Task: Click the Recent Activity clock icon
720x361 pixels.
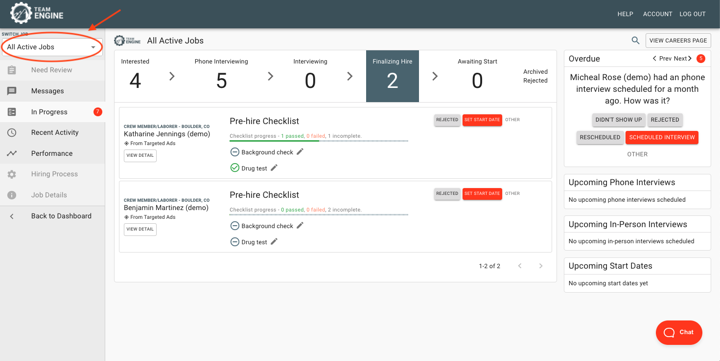Action: [x=12, y=133]
